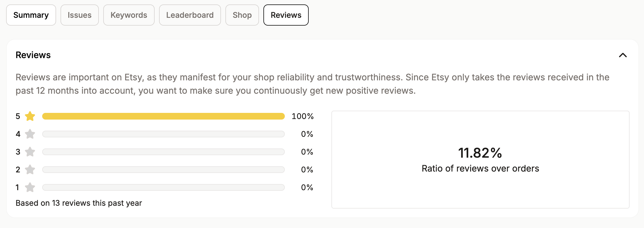The height and width of the screenshot is (228, 644).
Task: Open the Shop tab
Action: (x=242, y=15)
